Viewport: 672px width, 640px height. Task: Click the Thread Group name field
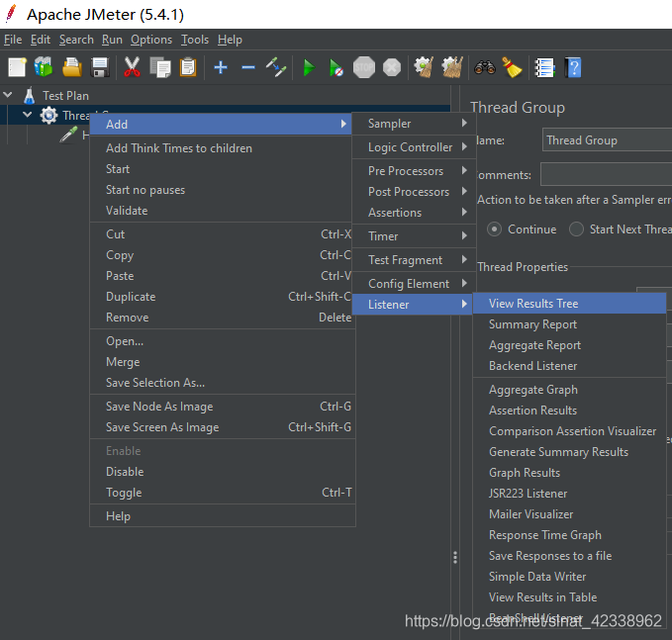607,140
